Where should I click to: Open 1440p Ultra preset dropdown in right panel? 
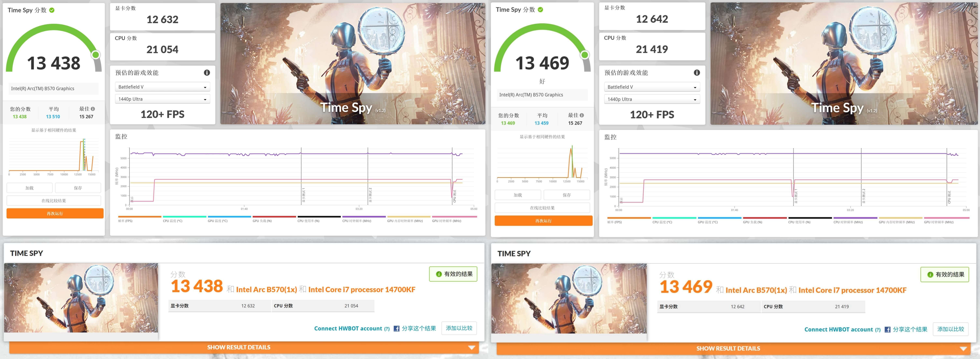pos(652,99)
